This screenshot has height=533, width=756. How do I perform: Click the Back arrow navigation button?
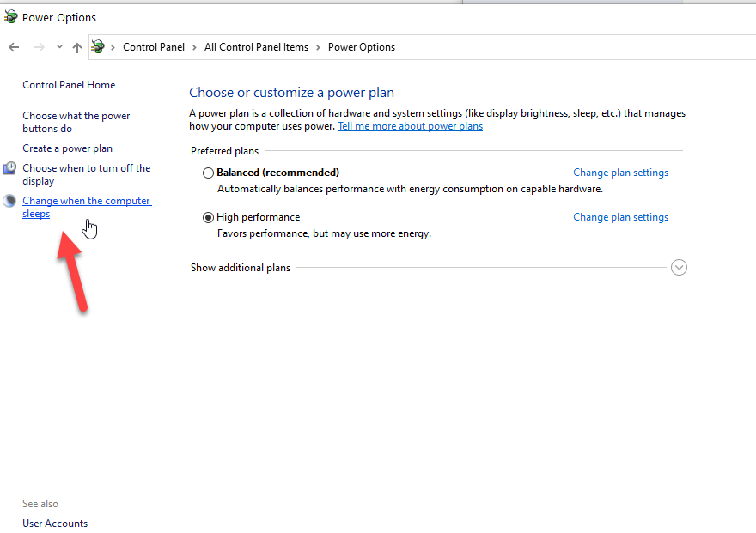click(14, 47)
